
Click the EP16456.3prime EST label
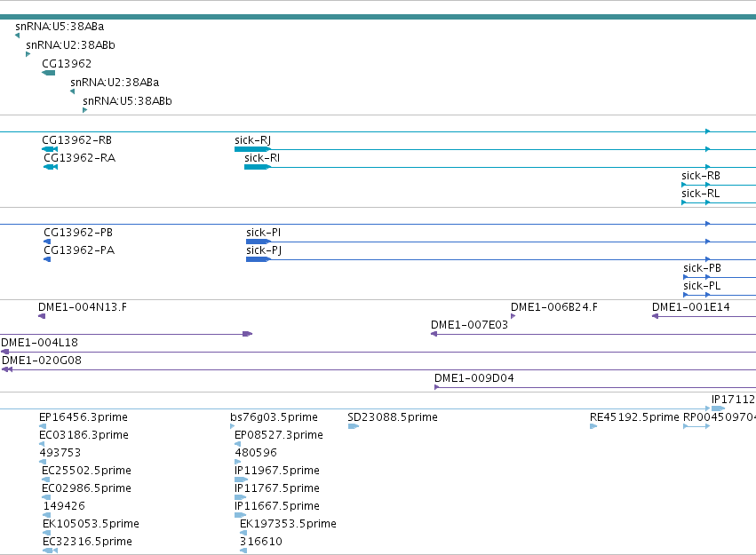[x=84, y=417]
